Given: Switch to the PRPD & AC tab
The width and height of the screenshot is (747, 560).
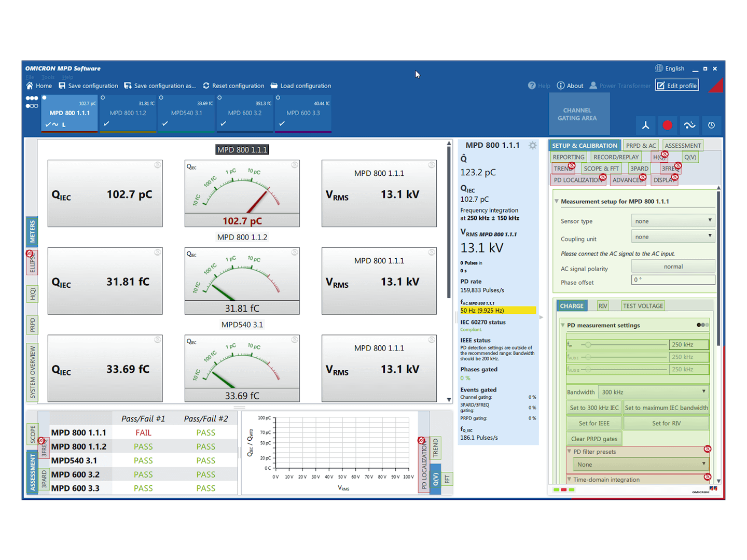Looking at the screenshot, I should point(641,145).
